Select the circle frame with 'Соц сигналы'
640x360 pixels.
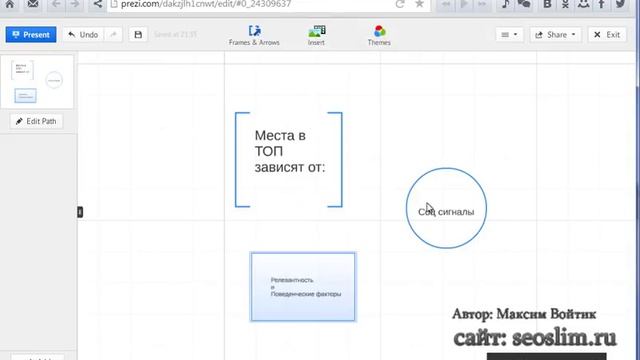[446, 208]
